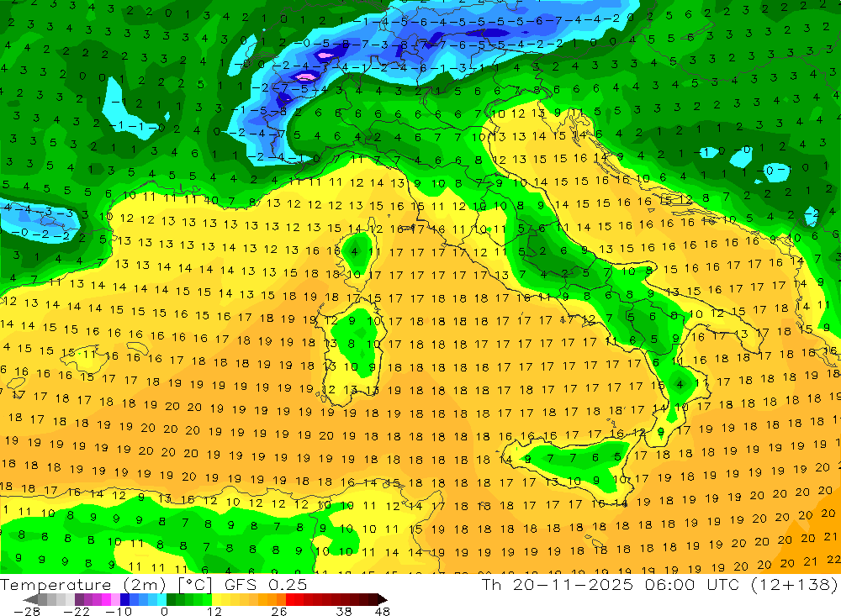Viewport: 841px width, 616px height.
Task: Click the 4 value on green Corsica
Action: pos(354,251)
